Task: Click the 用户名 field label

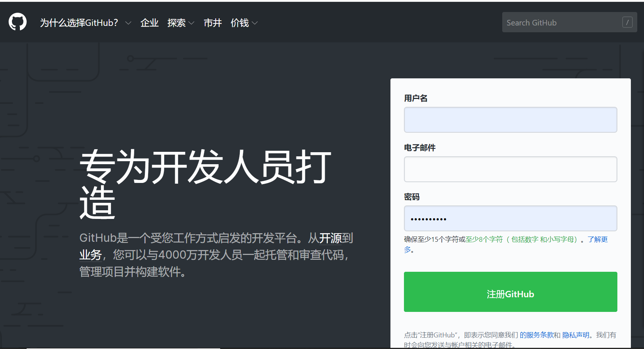Action: point(416,98)
